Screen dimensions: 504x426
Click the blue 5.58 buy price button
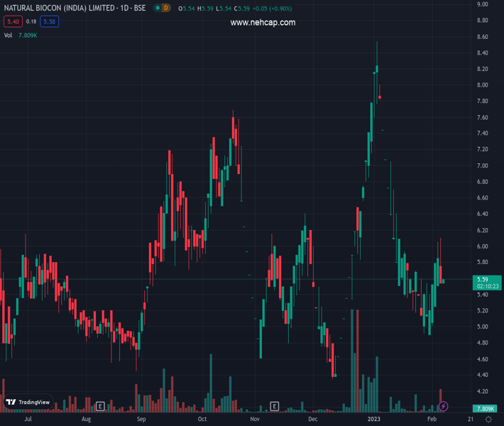49,21
